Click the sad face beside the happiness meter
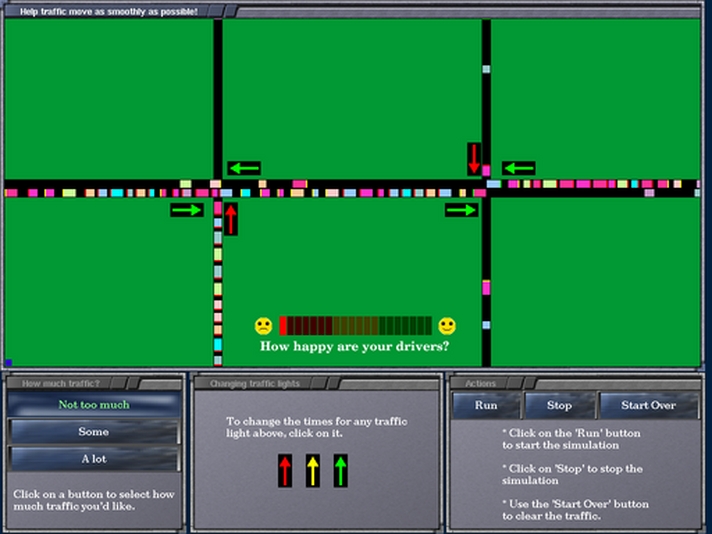This screenshot has height=534, width=712. point(263,326)
